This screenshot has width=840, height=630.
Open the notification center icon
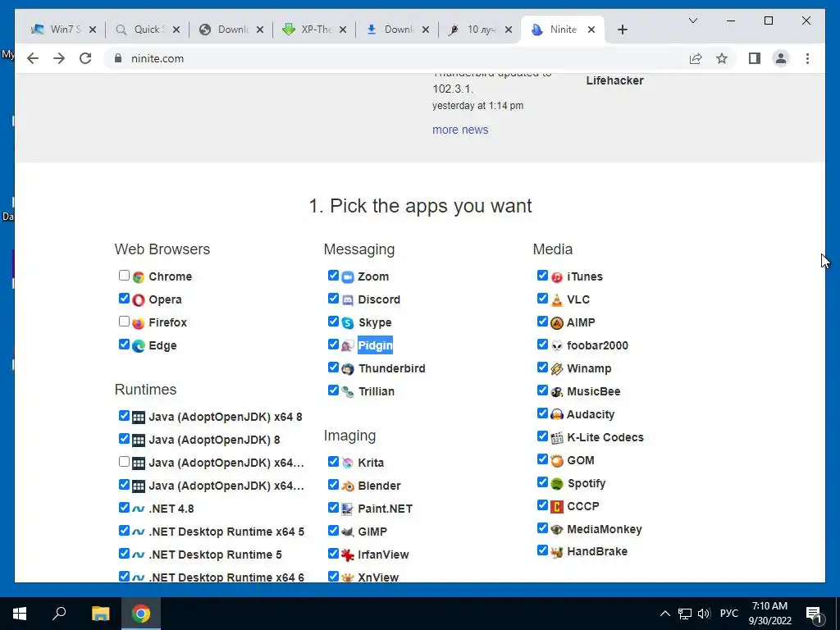tap(814, 614)
